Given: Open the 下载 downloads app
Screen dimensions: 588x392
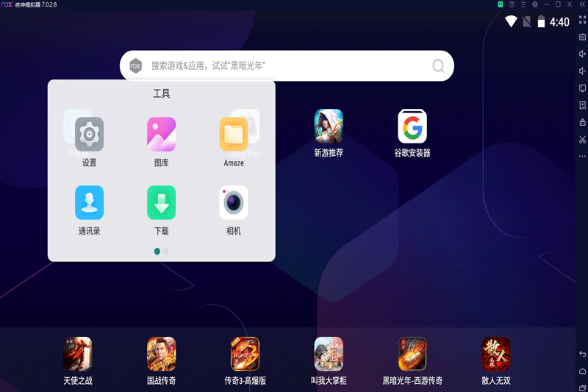Looking at the screenshot, I should (161, 202).
